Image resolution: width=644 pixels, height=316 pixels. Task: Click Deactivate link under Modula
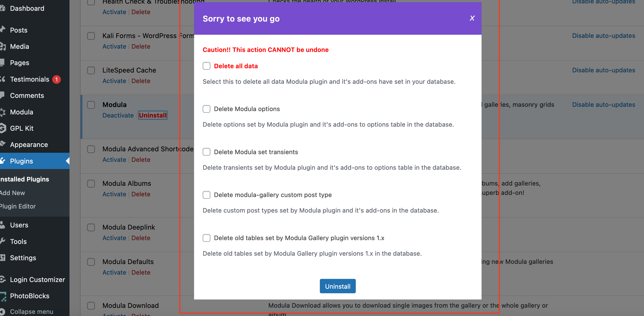[118, 115]
